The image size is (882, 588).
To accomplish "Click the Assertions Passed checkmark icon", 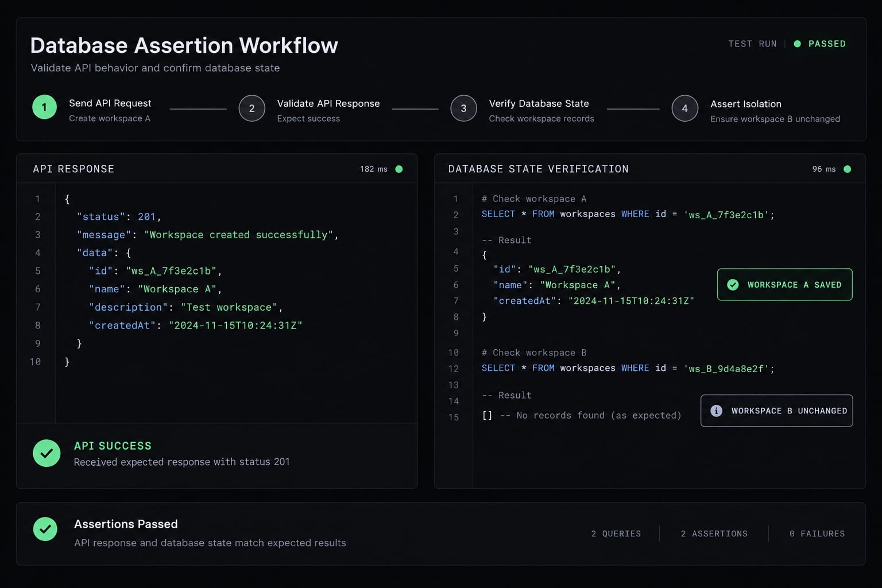I will pos(45,529).
